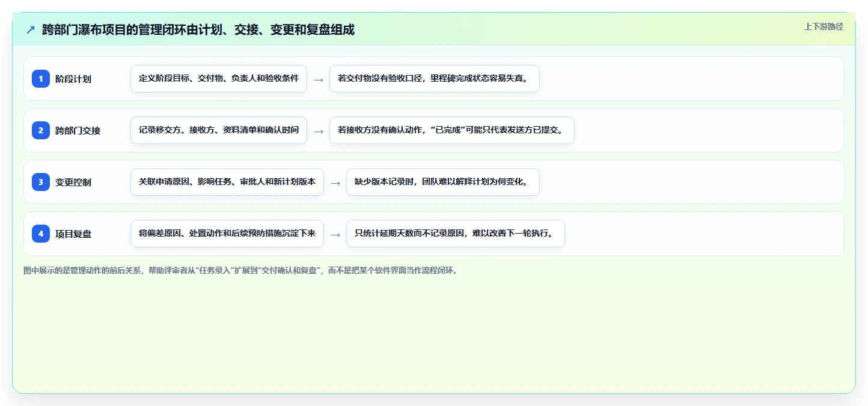Select the number 1 step badge
The height and width of the screenshot is (406, 868).
pyautogui.click(x=41, y=79)
